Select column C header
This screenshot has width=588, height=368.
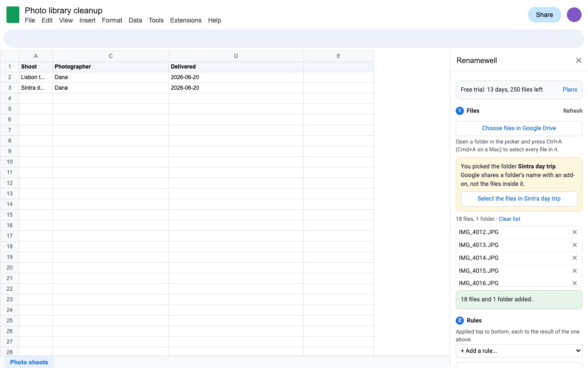[111, 56]
